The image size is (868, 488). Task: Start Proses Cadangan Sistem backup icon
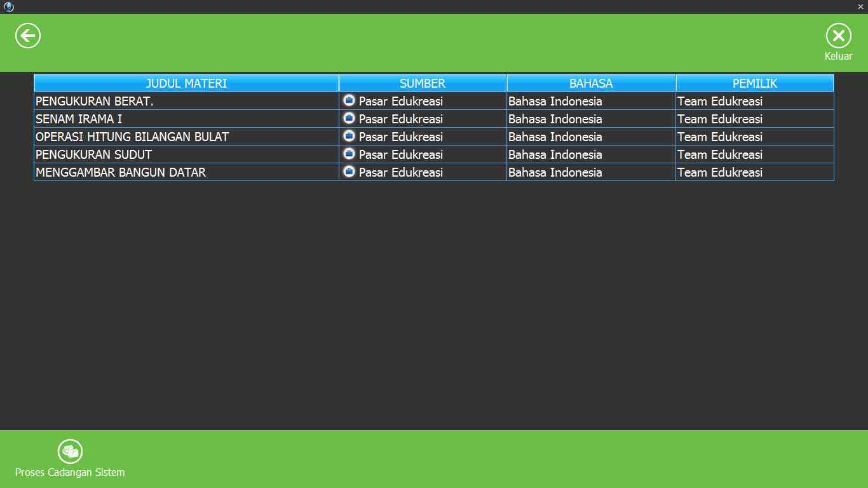coord(71,451)
